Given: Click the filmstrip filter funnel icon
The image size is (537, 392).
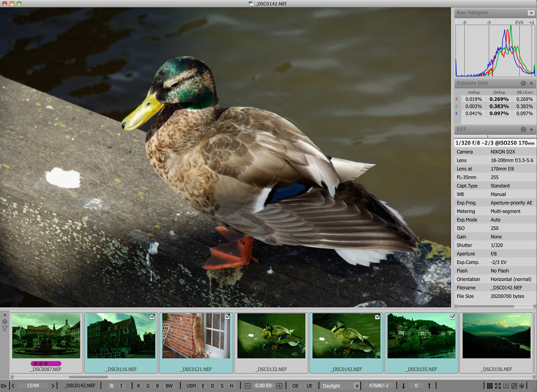Looking at the screenshot, I should click(x=5, y=329).
